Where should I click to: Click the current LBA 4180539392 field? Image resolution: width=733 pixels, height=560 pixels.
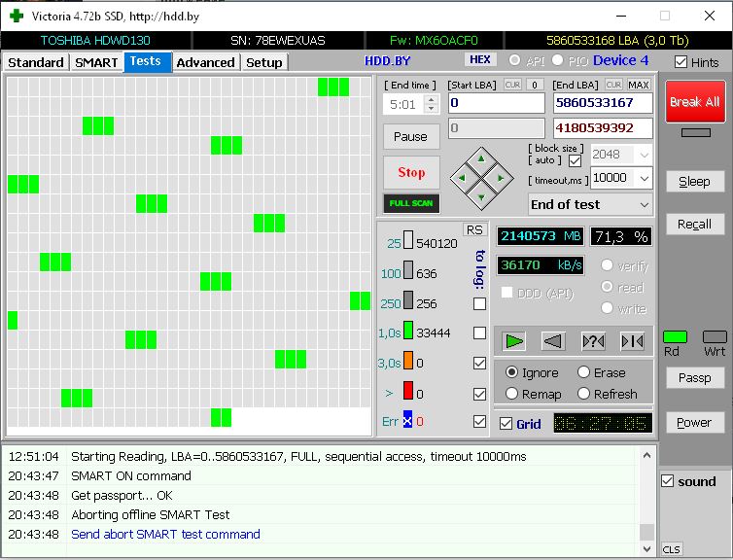coord(603,128)
